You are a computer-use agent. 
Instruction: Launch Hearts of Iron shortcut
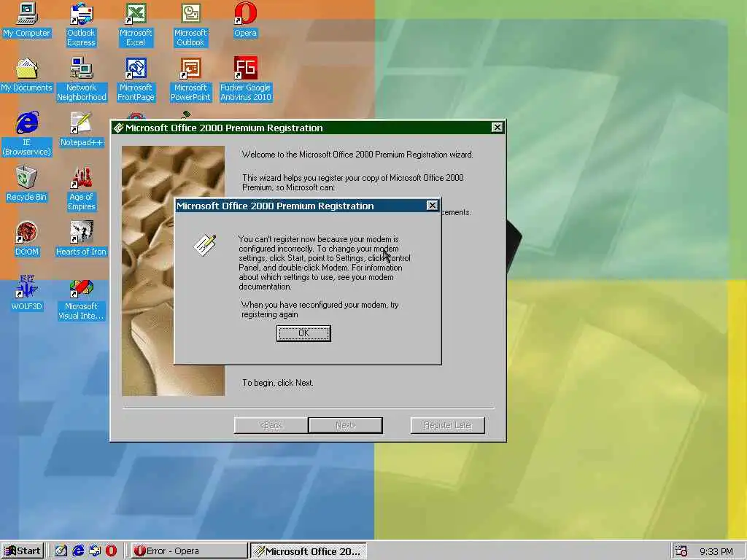[x=81, y=238]
